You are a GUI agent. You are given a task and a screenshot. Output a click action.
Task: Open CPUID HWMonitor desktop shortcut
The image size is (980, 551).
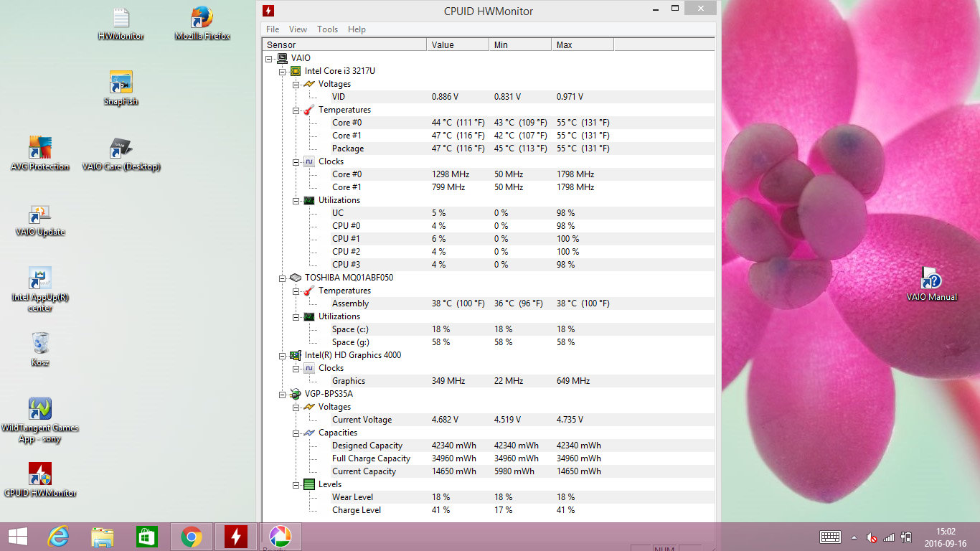40,480
